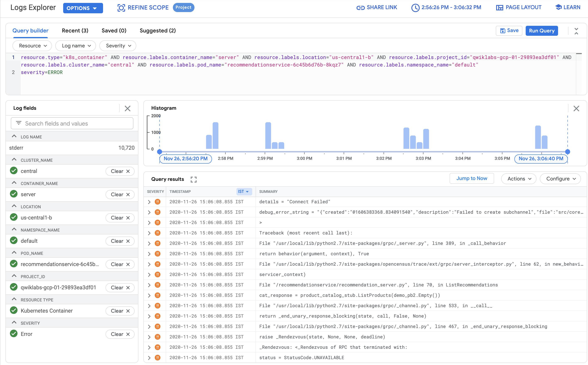588x365 pixels.
Task: Click the Jump to Now button
Action: pyautogui.click(x=471, y=178)
